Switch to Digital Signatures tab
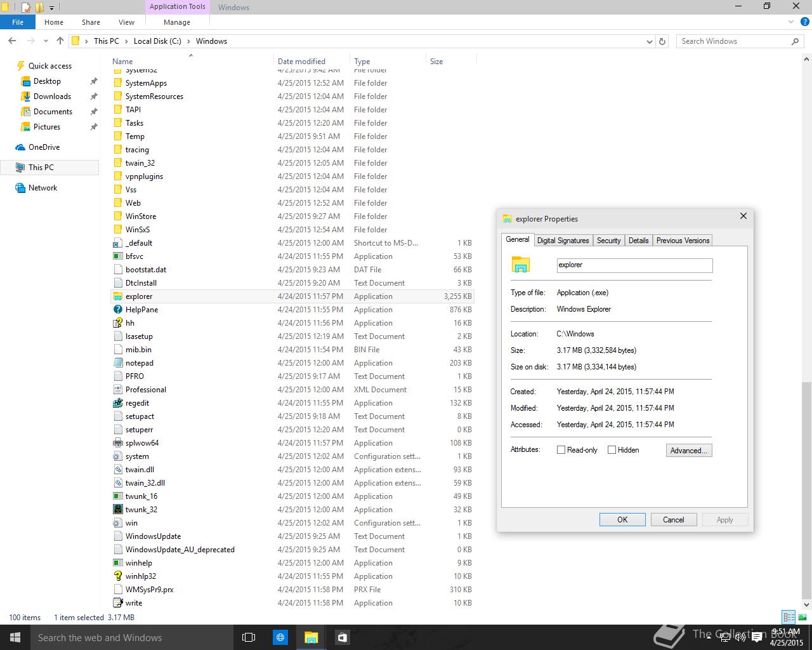Viewport: 812px width, 650px height. pyautogui.click(x=563, y=241)
